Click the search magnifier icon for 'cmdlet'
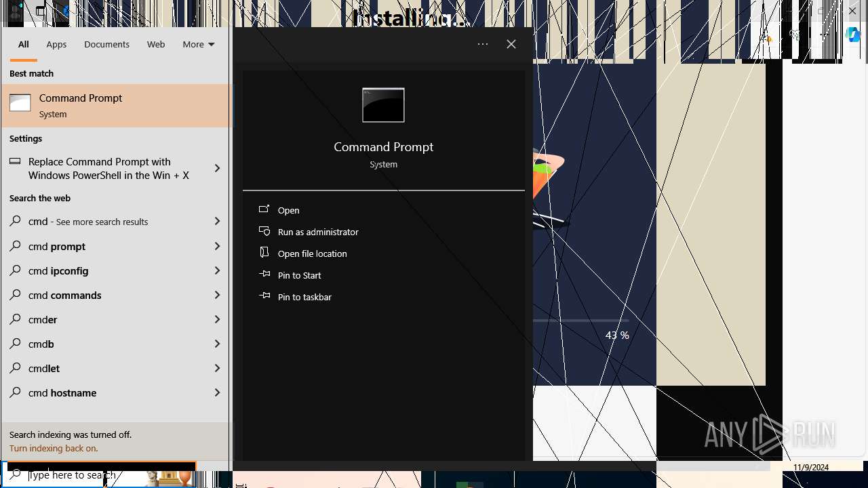Screen dimensions: 868x488 [15, 368]
